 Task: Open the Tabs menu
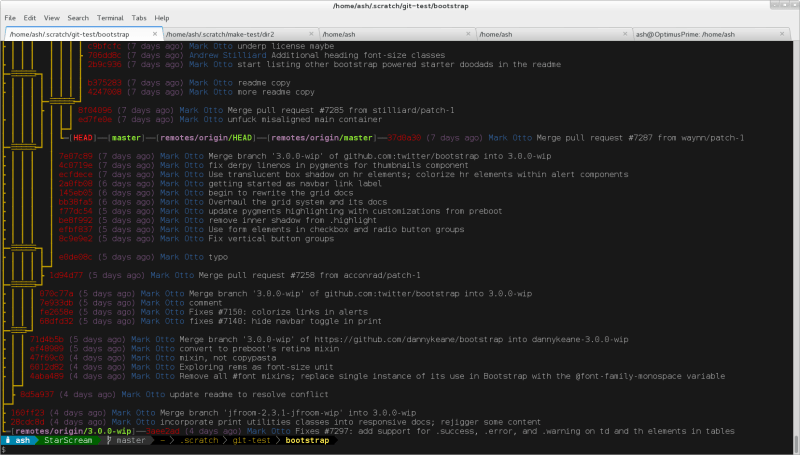click(139, 18)
